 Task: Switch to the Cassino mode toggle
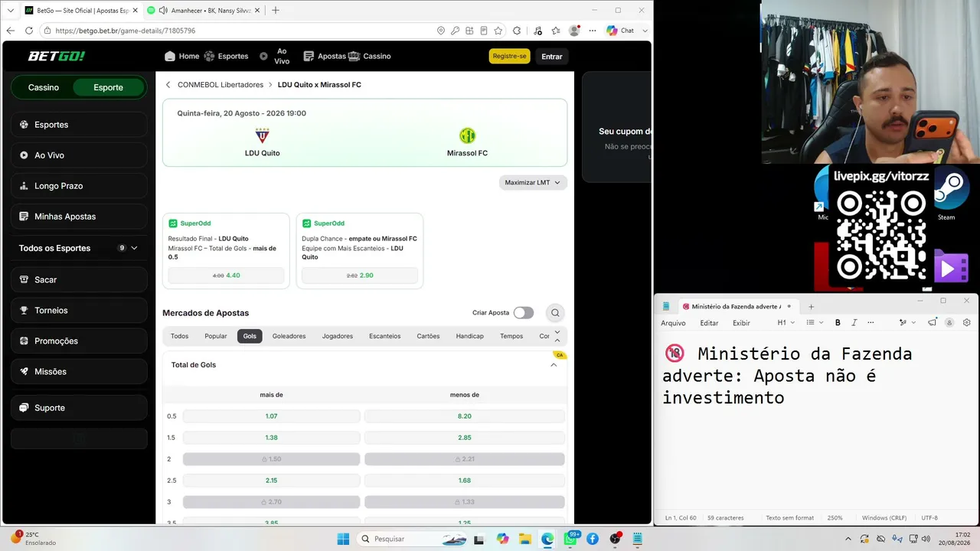point(44,87)
